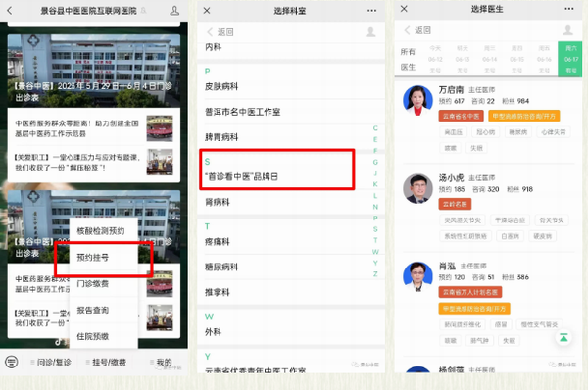Screen dimensions: 588x390
Task: Choose 核酸检测预约 from the popup menu
Action: pos(104,231)
